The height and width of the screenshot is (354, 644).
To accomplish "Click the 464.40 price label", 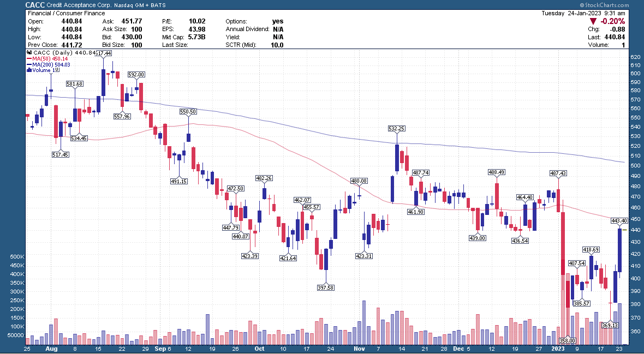I will point(525,197).
